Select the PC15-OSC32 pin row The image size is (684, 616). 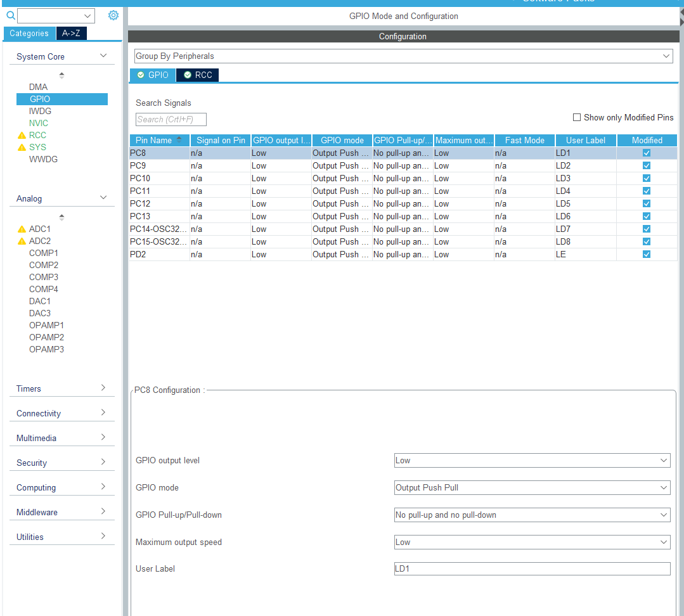pyautogui.click(x=404, y=241)
